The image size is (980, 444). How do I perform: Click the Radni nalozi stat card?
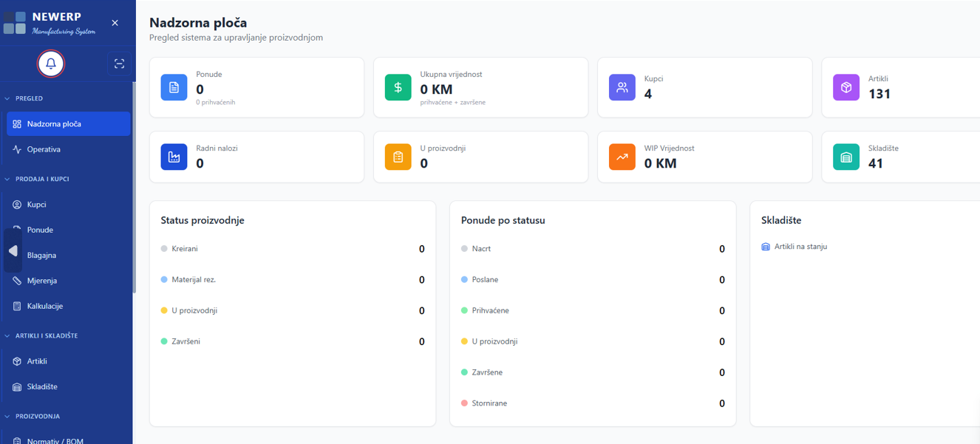click(x=256, y=157)
